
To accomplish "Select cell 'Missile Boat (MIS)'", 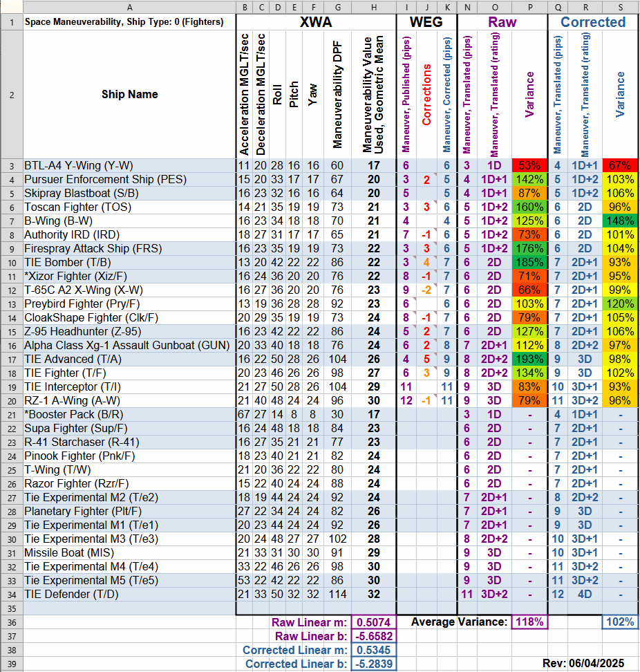I will click(x=129, y=553).
